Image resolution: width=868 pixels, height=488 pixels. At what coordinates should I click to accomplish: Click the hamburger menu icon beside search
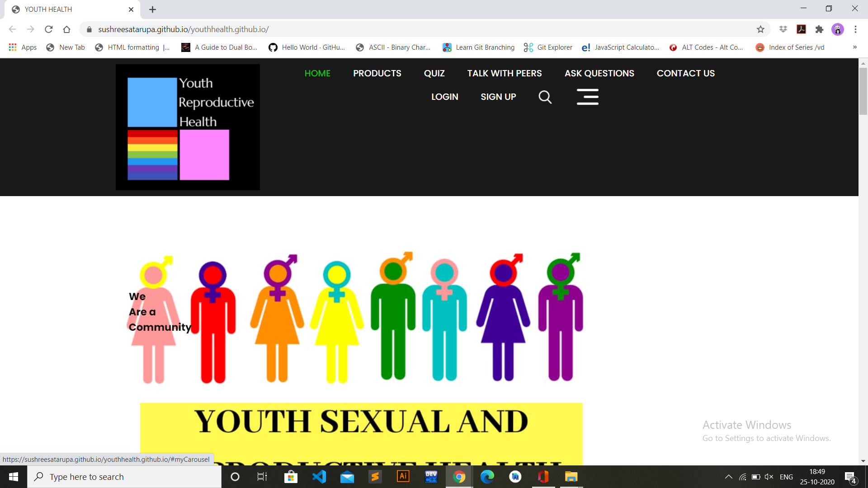coord(588,97)
